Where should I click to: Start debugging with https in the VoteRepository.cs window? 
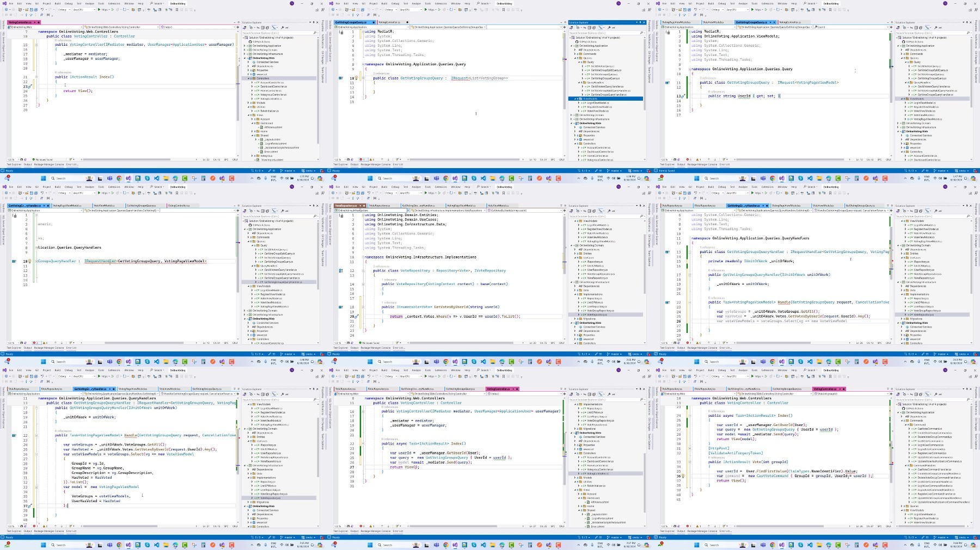point(430,193)
